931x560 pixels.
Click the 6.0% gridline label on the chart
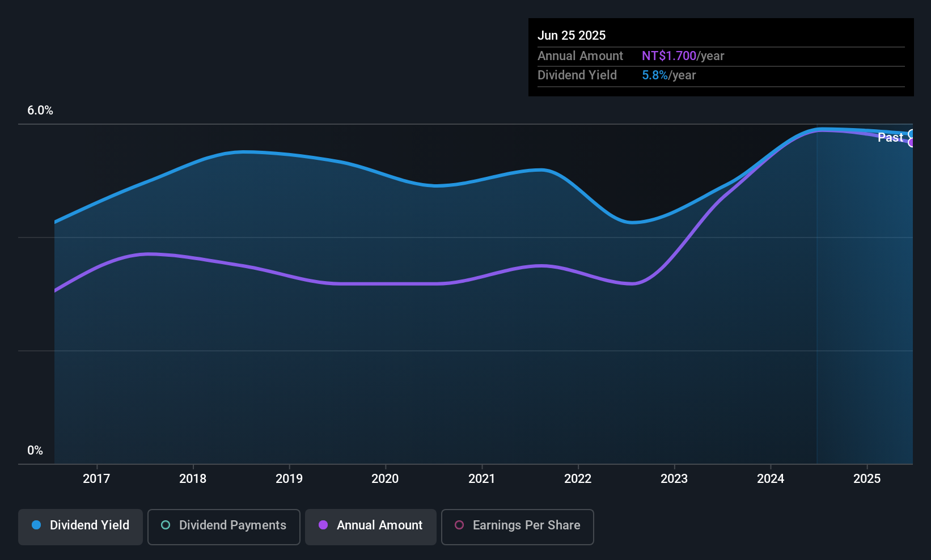tap(40, 111)
